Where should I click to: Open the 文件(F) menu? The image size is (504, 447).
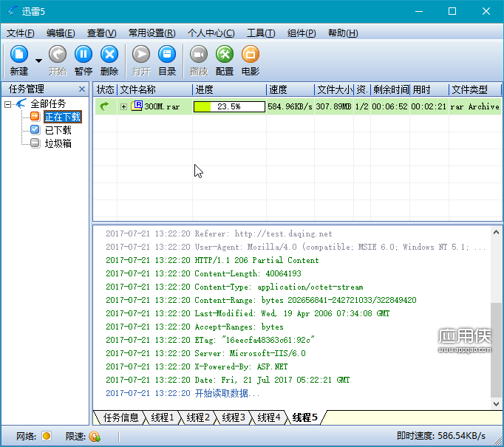point(20,33)
